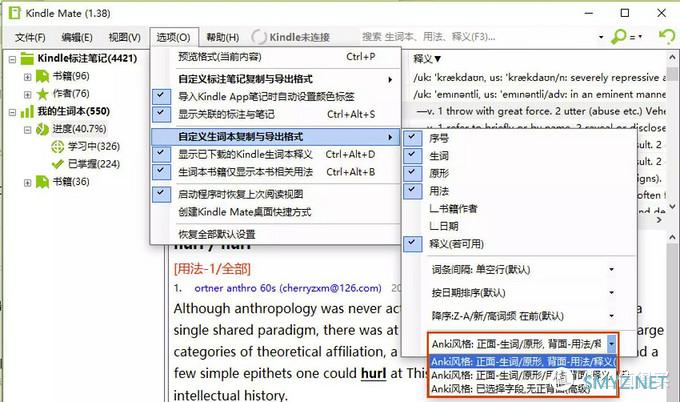Toggle the └日期 export field

point(444,226)
